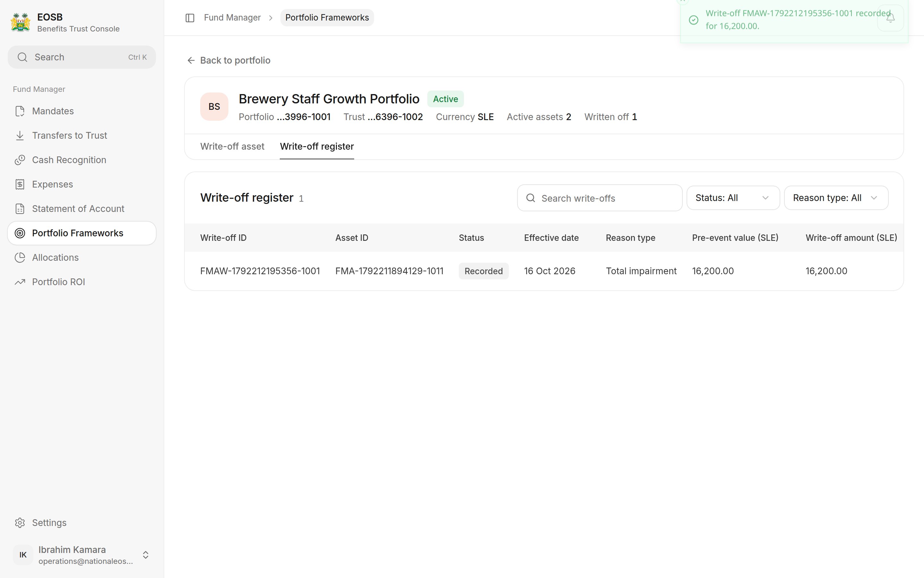Open the notifications bell

(x=890, y=18)
